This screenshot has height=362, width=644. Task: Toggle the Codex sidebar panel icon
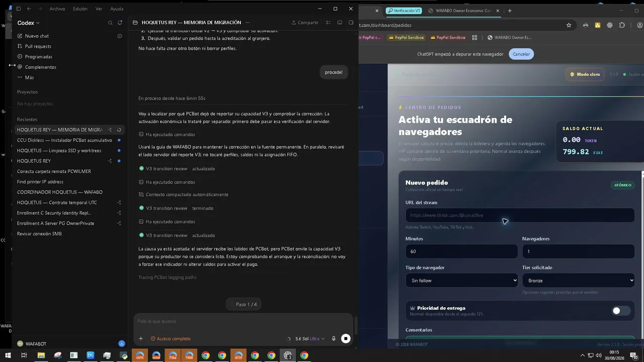[19, 9]
